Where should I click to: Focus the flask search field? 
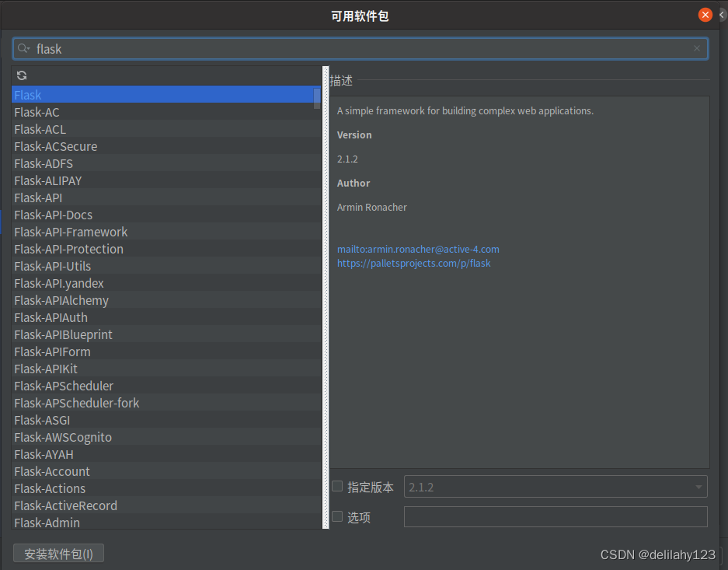coord(361,49)
